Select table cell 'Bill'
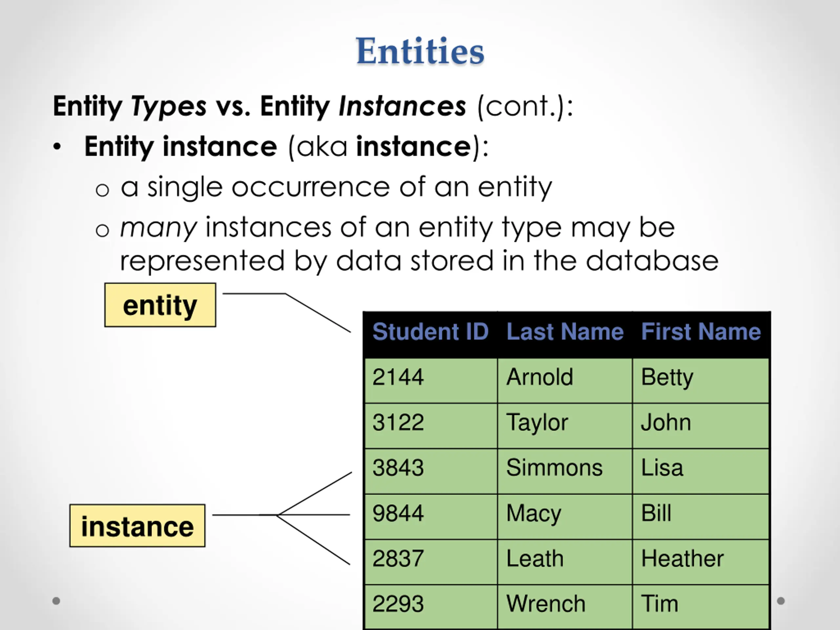Image resolution: width=840 pixels, height=630 pixels. coord(701,516)
